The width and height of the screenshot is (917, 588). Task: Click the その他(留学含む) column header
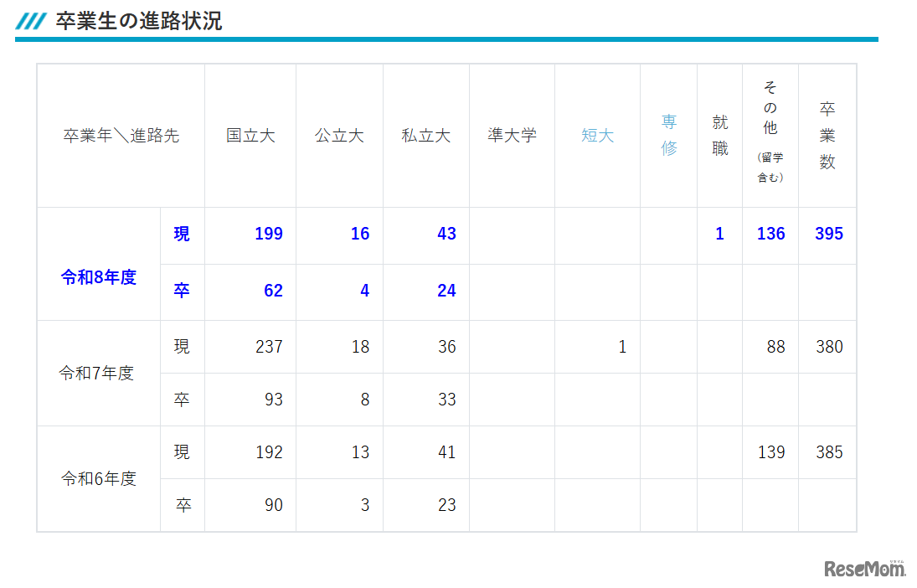click(x=770, y=132)
